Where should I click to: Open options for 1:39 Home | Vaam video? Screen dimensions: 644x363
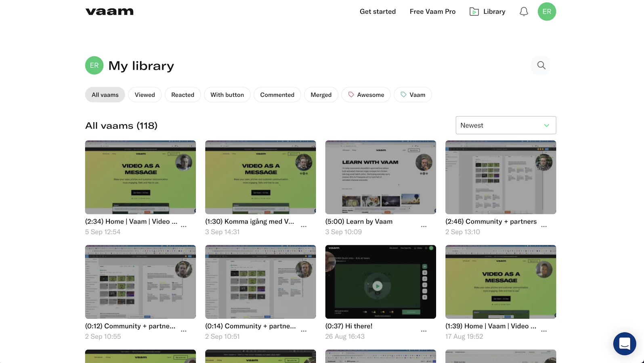click(x=544, y=331)
